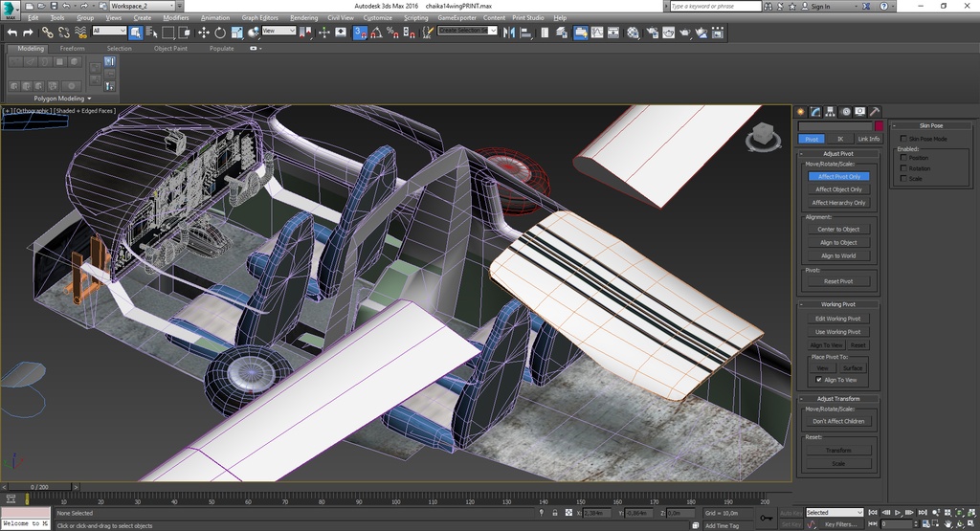Open Create Selection Set dropdown
980x531 pixels.
pos(467,31)
